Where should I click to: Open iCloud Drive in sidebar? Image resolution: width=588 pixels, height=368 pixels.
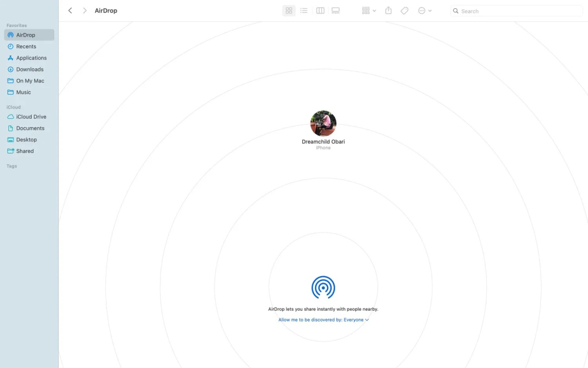(x=31, y=117)
